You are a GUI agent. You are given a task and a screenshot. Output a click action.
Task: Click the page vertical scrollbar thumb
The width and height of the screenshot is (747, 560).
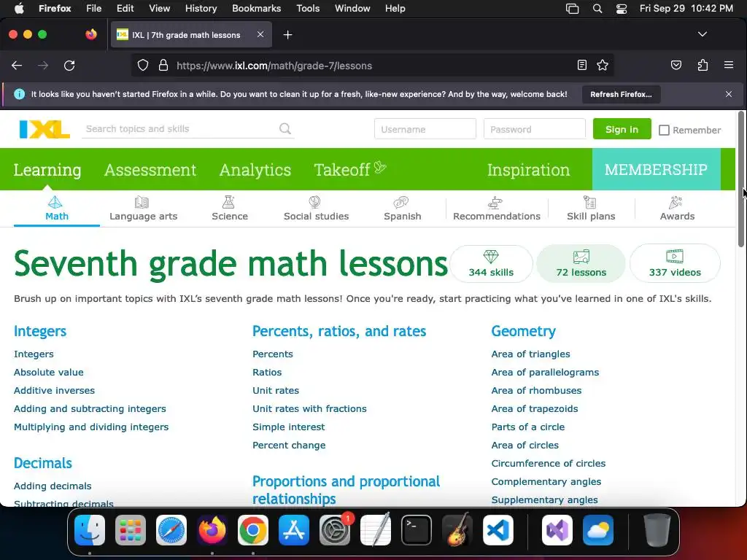pyautogui.click(x=741, y=179)
